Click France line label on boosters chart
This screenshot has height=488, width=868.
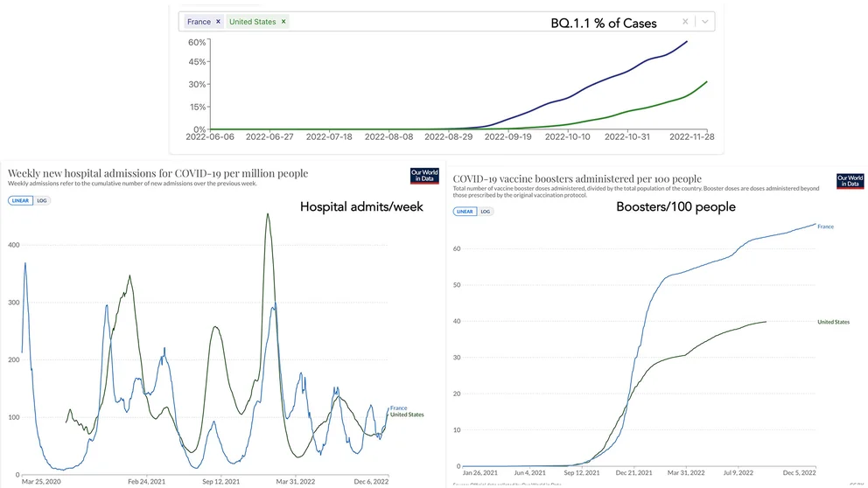click(x=825, y=227)
